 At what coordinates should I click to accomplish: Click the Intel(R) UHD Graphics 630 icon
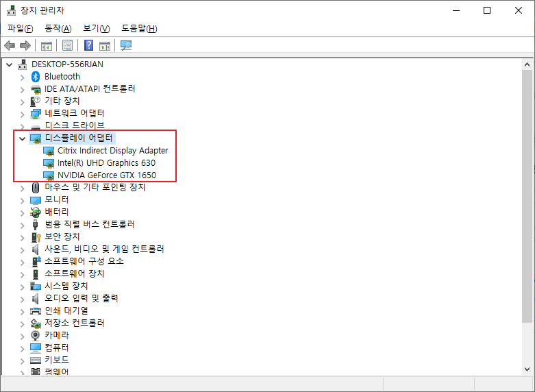49,163
